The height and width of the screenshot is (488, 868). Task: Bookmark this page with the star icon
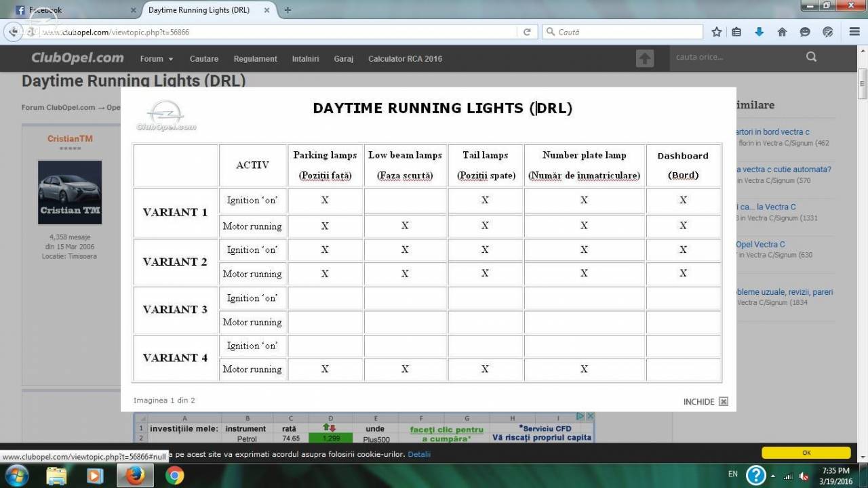(717, 32)
